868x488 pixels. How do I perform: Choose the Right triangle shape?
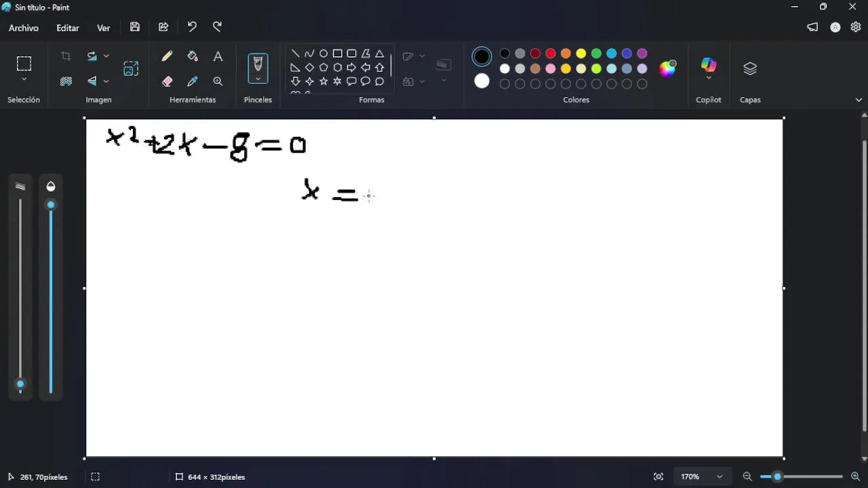(x=296, y=67)
